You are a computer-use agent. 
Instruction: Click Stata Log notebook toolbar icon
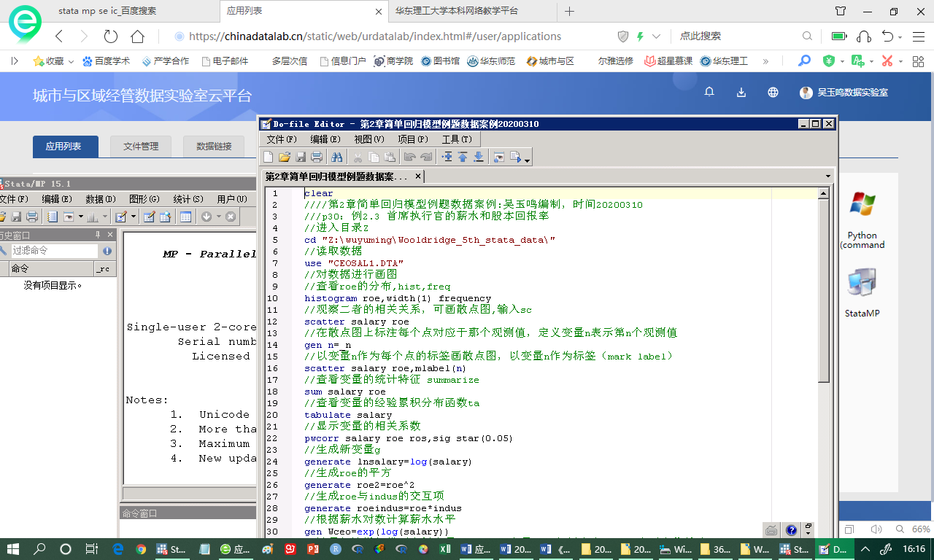[52, 217]
